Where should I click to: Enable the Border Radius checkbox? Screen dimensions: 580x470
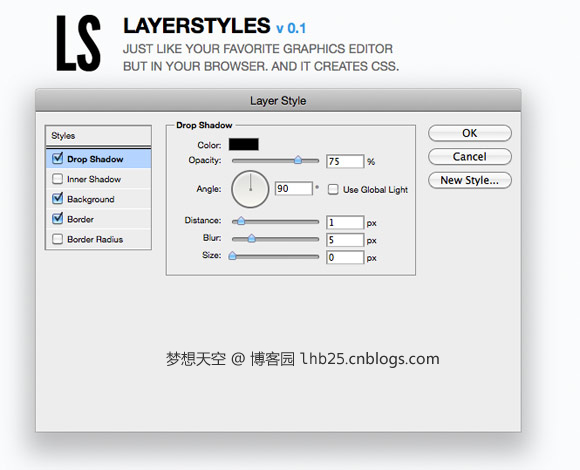[x=57, y=239]
